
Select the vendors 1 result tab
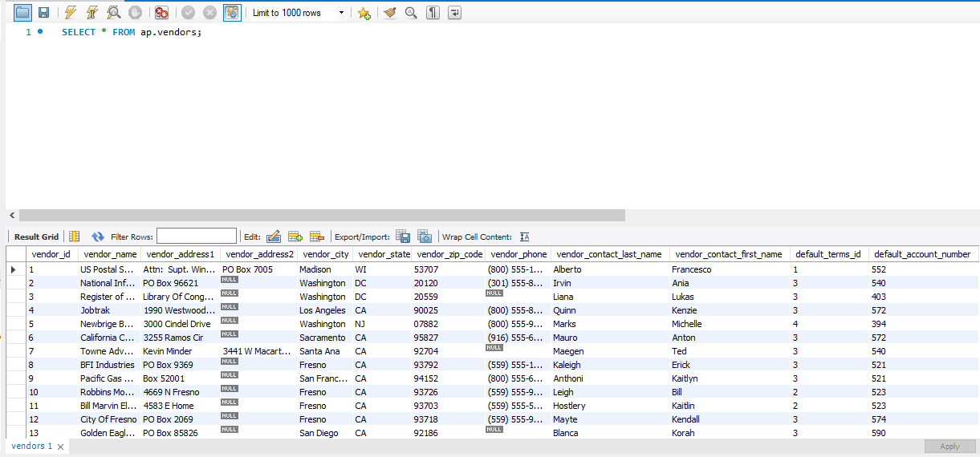click(32, 446)
